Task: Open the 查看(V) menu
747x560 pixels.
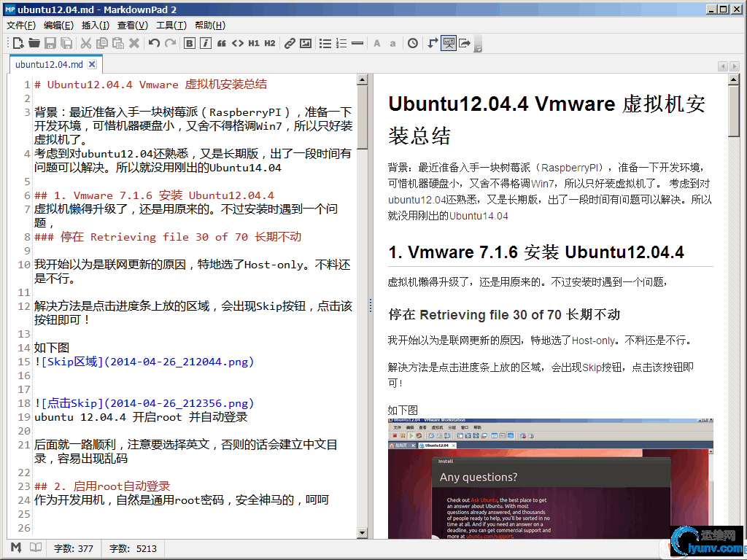Action: click(133, 26)
